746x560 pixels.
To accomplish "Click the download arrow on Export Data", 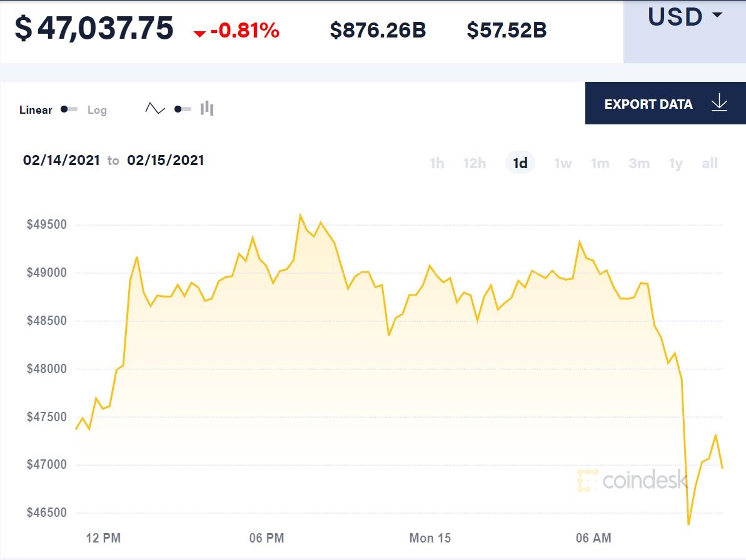I will 720,104.
